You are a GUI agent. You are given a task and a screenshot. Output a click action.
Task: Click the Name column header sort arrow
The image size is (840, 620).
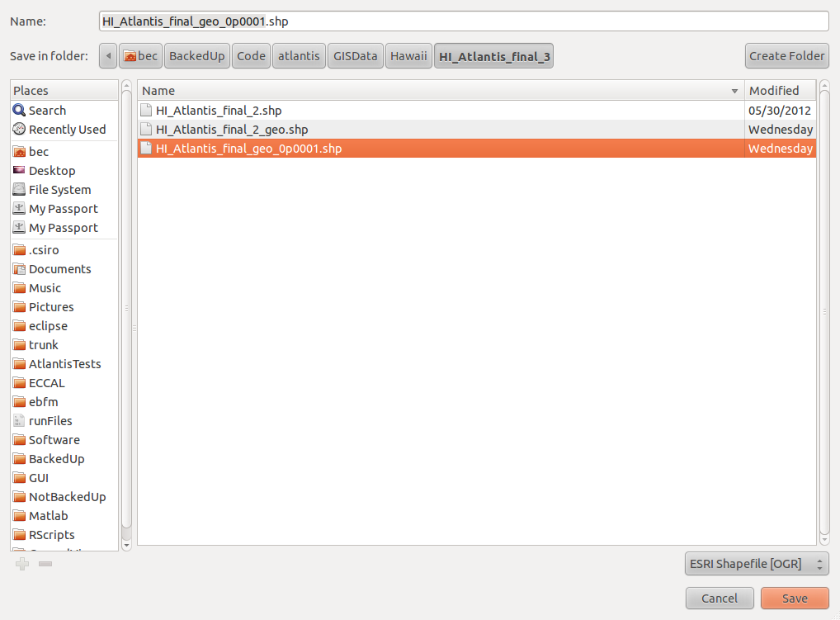pos(734,91)
